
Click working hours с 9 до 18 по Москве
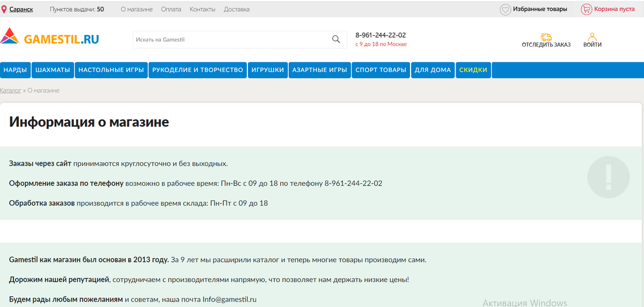coord(381,44)
